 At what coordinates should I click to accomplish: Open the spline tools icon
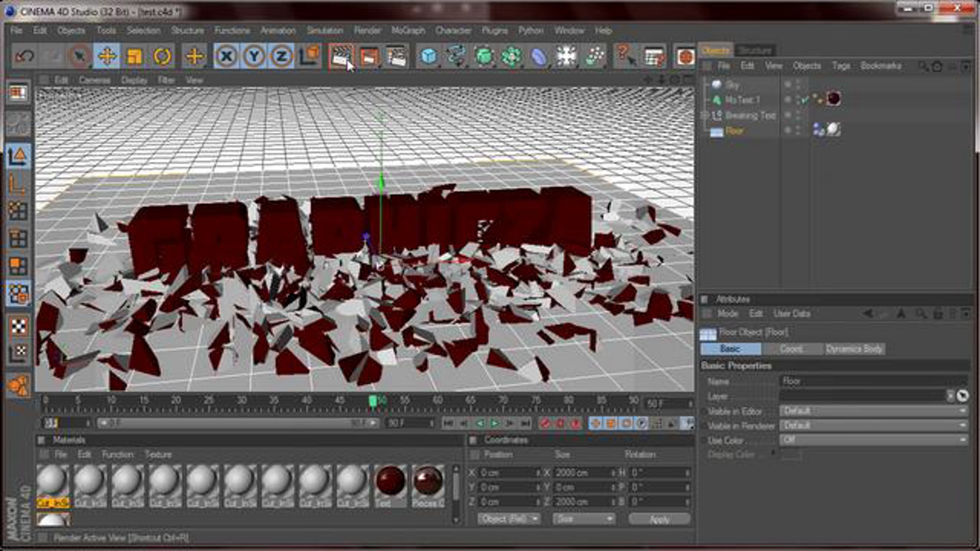point(456,56)
